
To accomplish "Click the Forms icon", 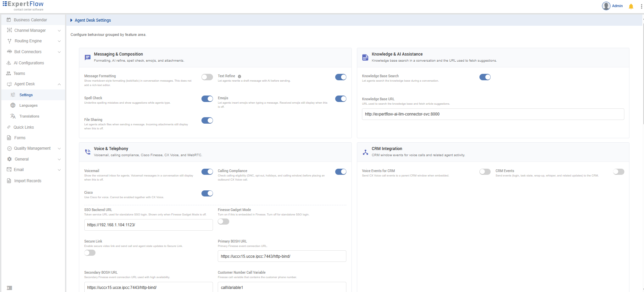I will pyautogui.click(x=9, y=138).
